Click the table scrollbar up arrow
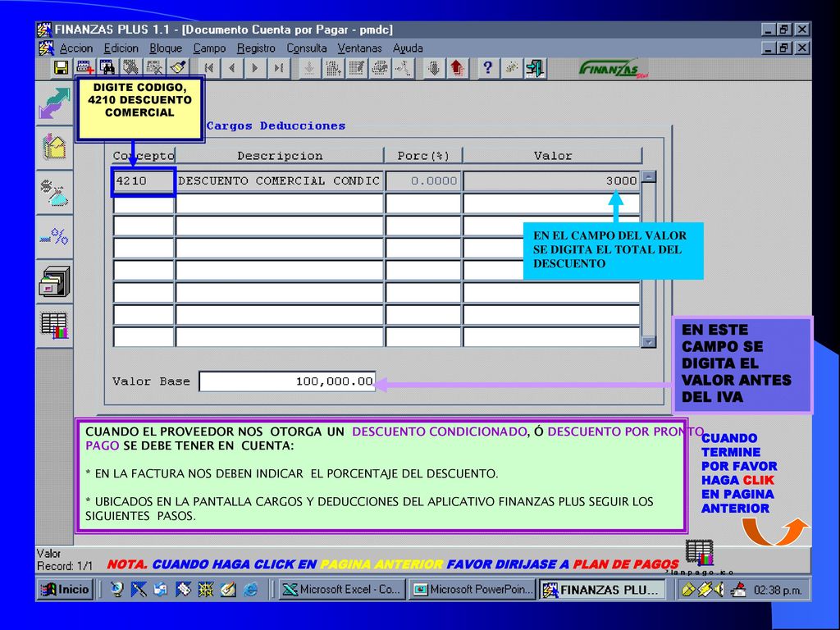 [x=649, y=177]
